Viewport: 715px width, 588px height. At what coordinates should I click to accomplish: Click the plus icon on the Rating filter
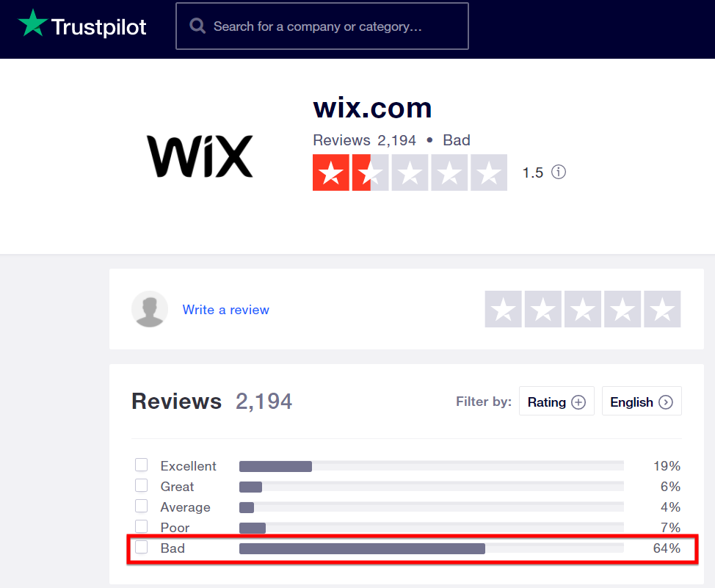click(x=579, y=401)
